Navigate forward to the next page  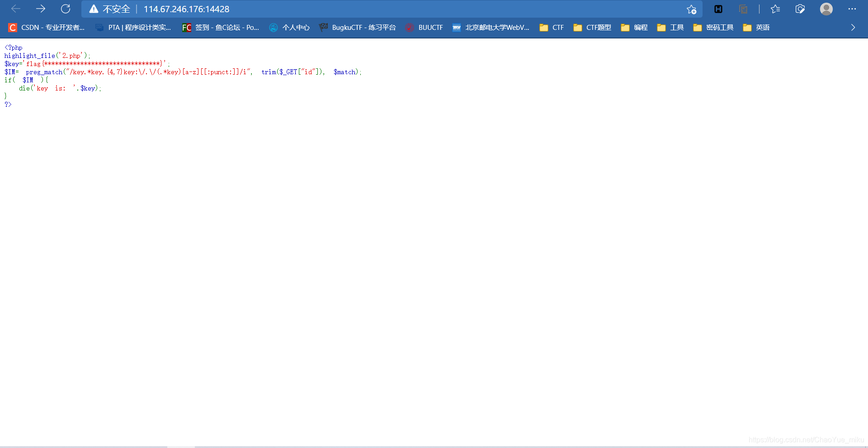40,9
